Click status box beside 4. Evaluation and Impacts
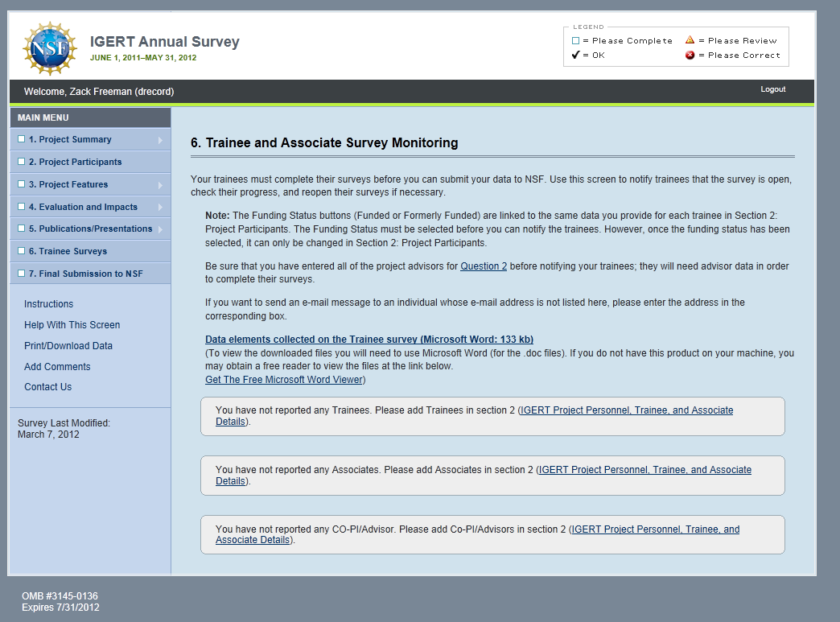This screenshot has width=840, height=622. [x=22, y=206]
